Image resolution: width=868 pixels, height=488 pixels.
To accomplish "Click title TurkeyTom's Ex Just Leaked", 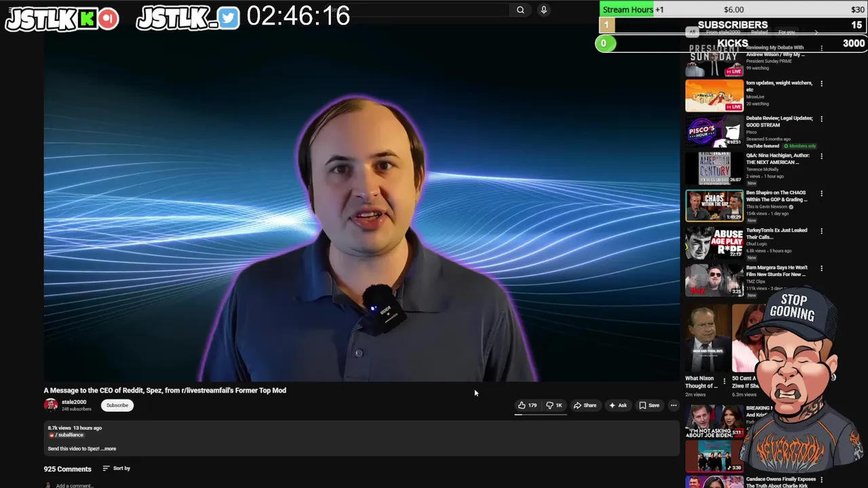I will (777, 233).
